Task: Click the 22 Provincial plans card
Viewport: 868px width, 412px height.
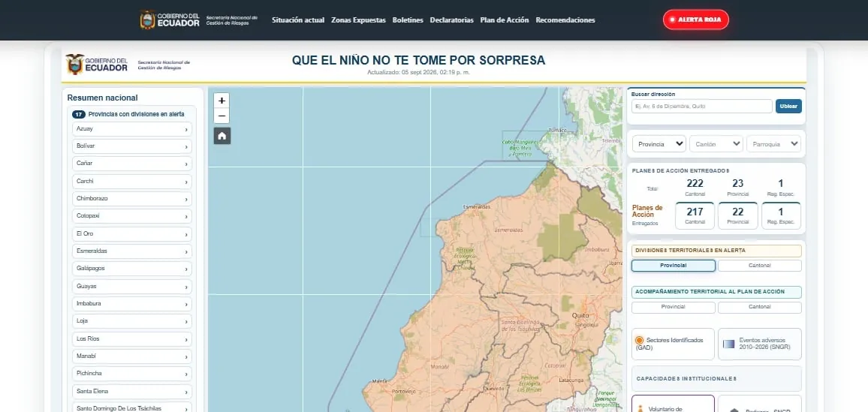Action: (738, 215)
